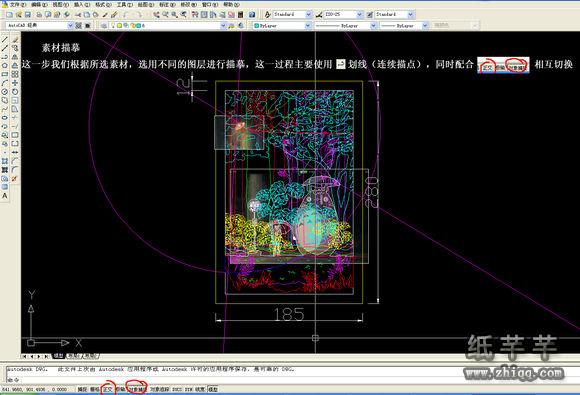Click the 280 dimension text
This screenshot has height=395, width=580.
point(372,192)
